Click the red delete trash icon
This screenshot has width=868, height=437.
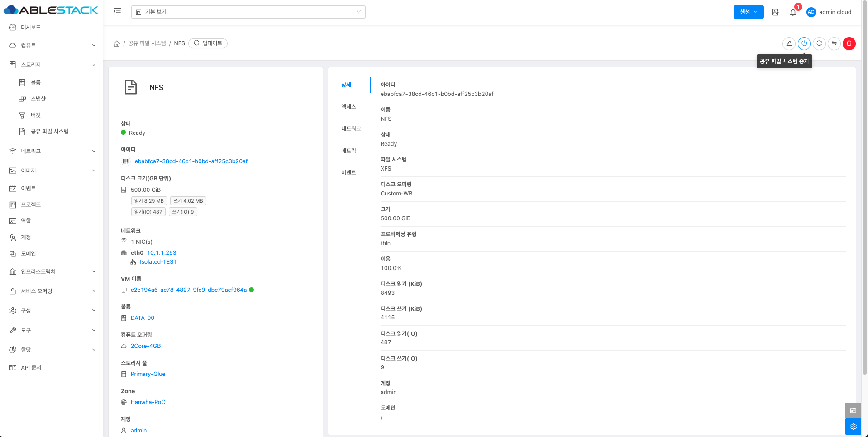pos(849,43)
